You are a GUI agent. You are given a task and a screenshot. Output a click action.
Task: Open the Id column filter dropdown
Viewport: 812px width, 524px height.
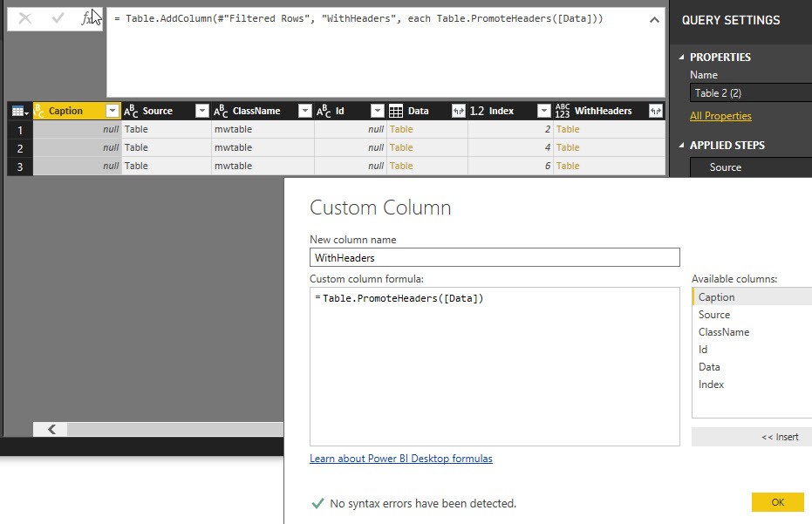(x=378, y=111)
